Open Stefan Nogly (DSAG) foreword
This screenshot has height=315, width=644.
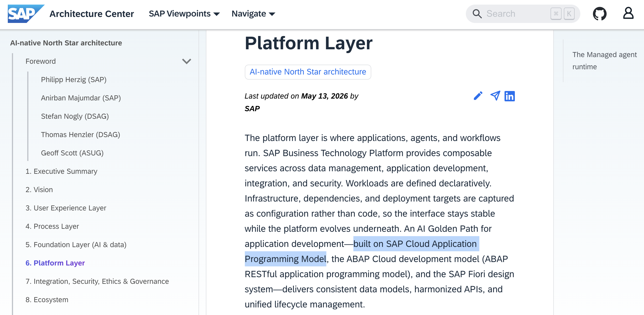75,116
